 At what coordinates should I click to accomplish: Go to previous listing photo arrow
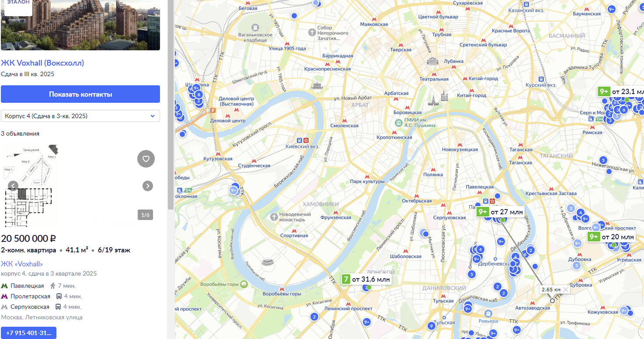(x=13, y=186)
